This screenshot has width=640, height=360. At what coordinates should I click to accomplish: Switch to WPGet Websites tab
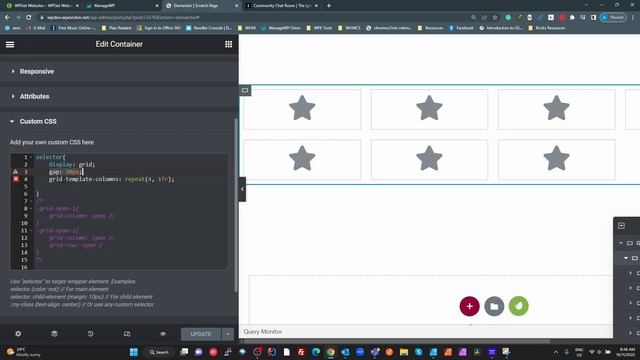[43, 6]
